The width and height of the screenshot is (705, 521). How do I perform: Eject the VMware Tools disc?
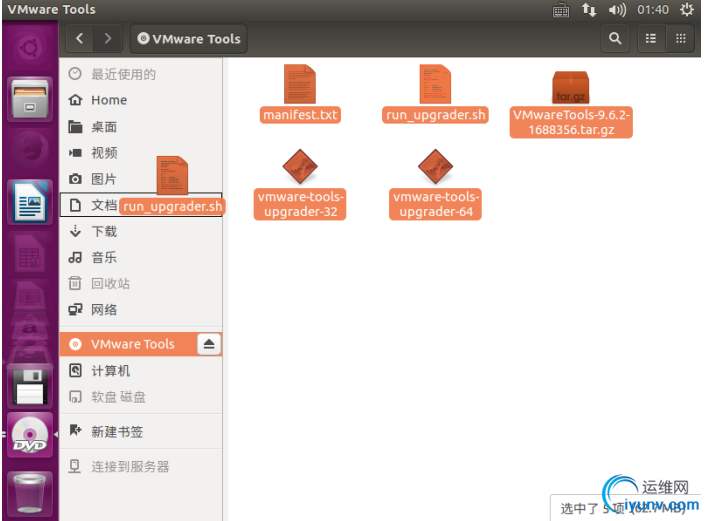pos(209,344)
